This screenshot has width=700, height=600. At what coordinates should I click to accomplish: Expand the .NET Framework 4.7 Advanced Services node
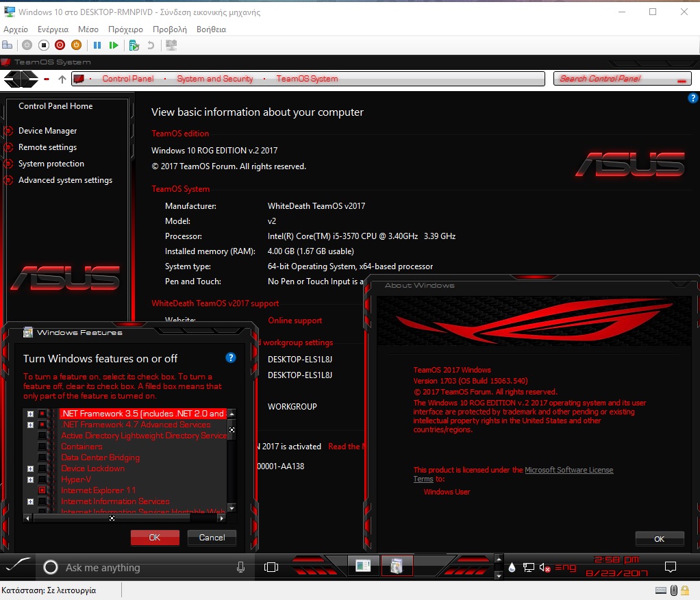pyautogui.click(x=30, y=425)
